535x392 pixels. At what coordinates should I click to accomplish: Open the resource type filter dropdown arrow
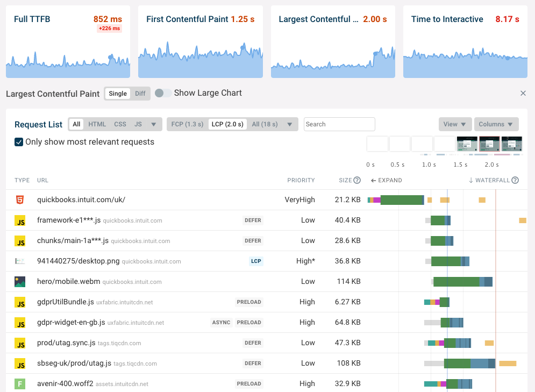[154, 125]
